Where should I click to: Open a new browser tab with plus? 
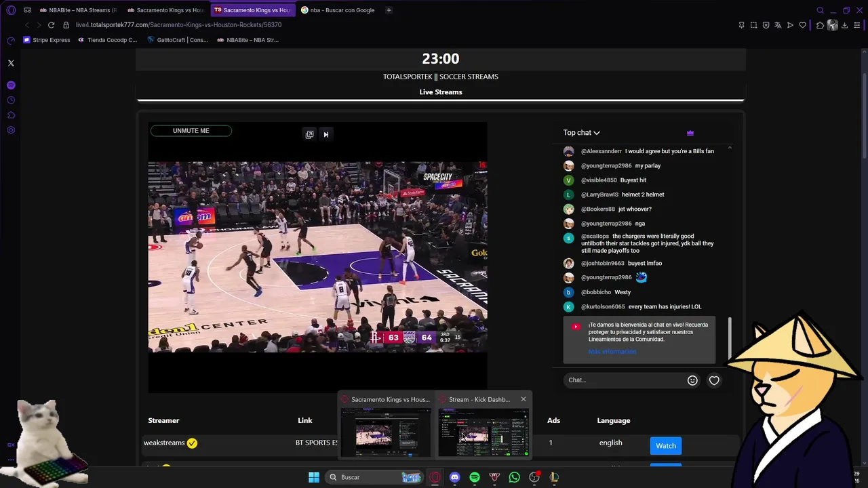click(x=389, y=10)
